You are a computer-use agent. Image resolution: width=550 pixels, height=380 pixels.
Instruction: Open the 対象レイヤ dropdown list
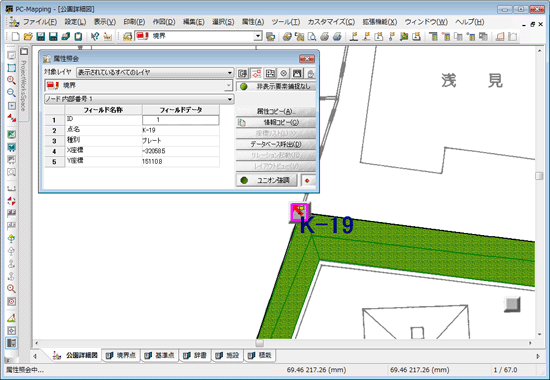pyautogui.click(x=155, y=73)
